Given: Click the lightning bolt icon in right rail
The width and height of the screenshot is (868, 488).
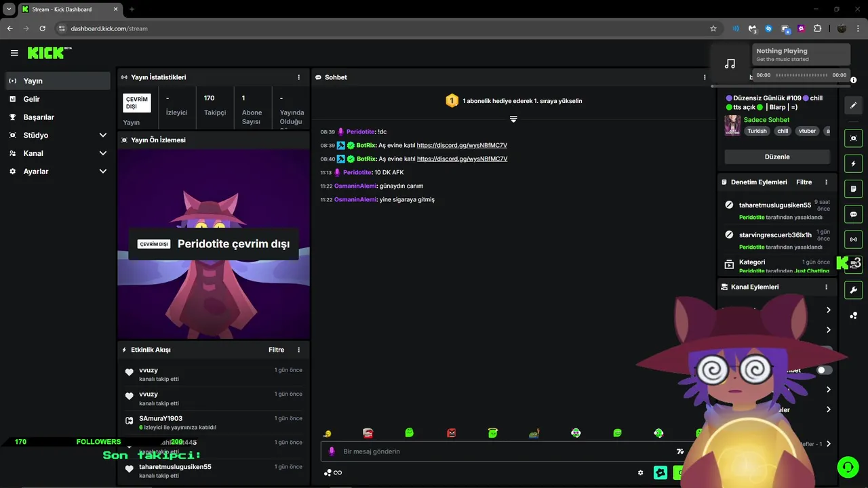Looking at the screenshot, I should coord(853,163).
